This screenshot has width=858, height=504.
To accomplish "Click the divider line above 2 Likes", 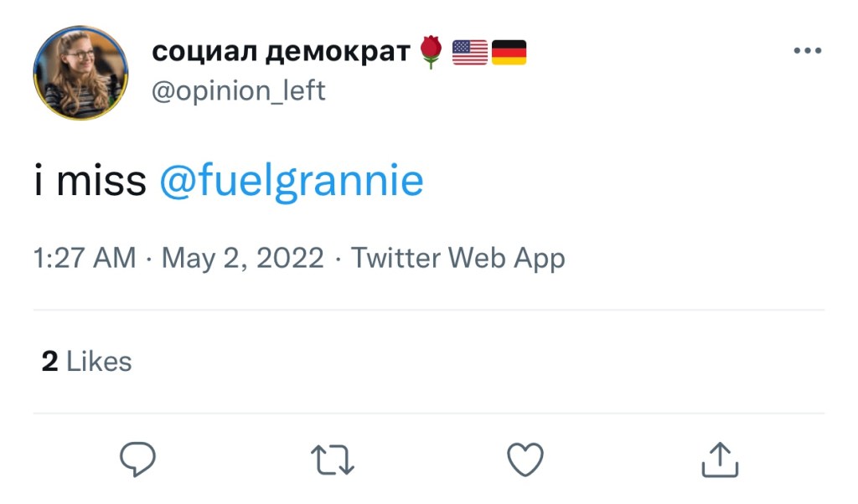I will [x=429, y=311].
